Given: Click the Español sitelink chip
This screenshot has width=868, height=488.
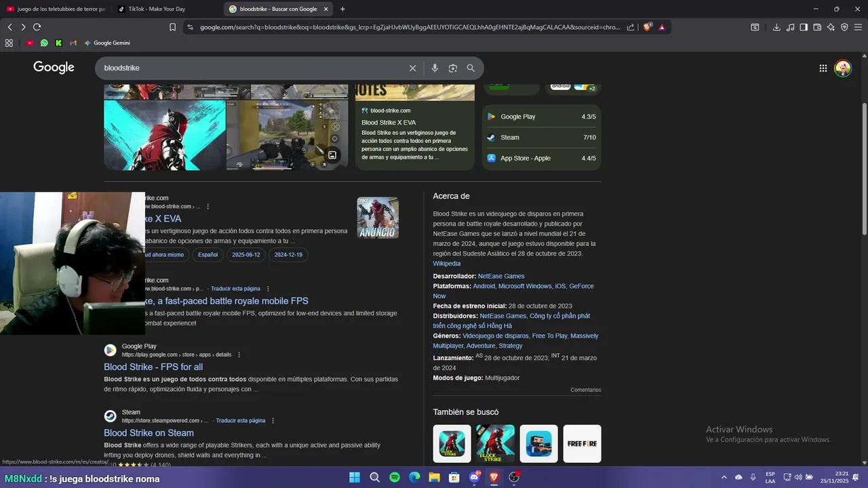Looking at the screenshot, I should [x=208, y=255].
